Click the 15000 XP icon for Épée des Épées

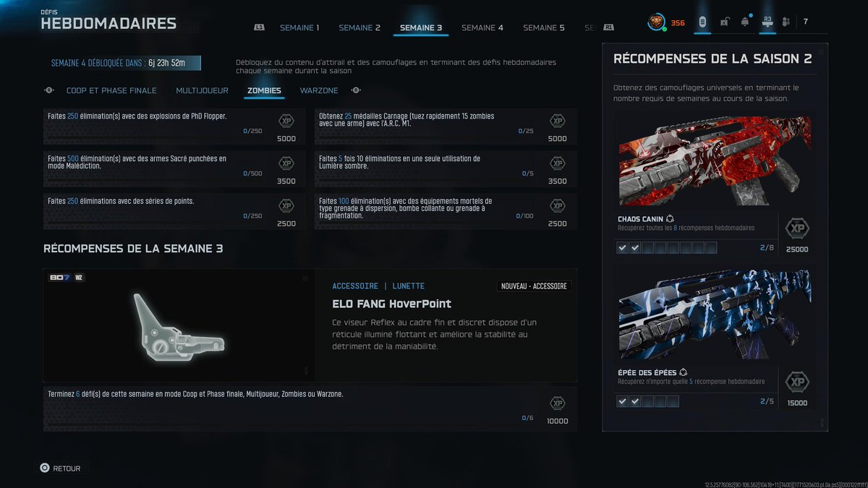797,382
